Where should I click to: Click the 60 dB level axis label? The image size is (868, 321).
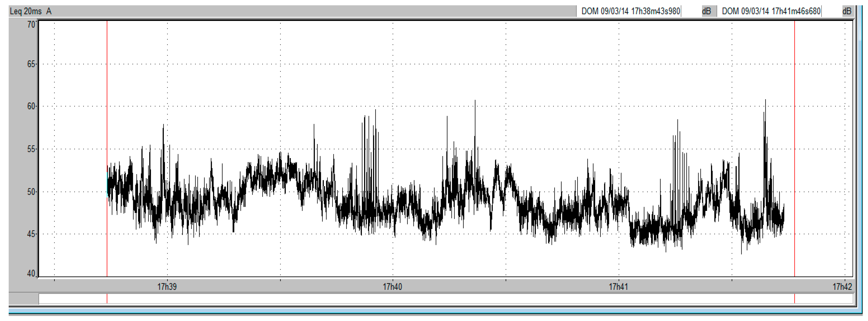(x=31, y=106)
